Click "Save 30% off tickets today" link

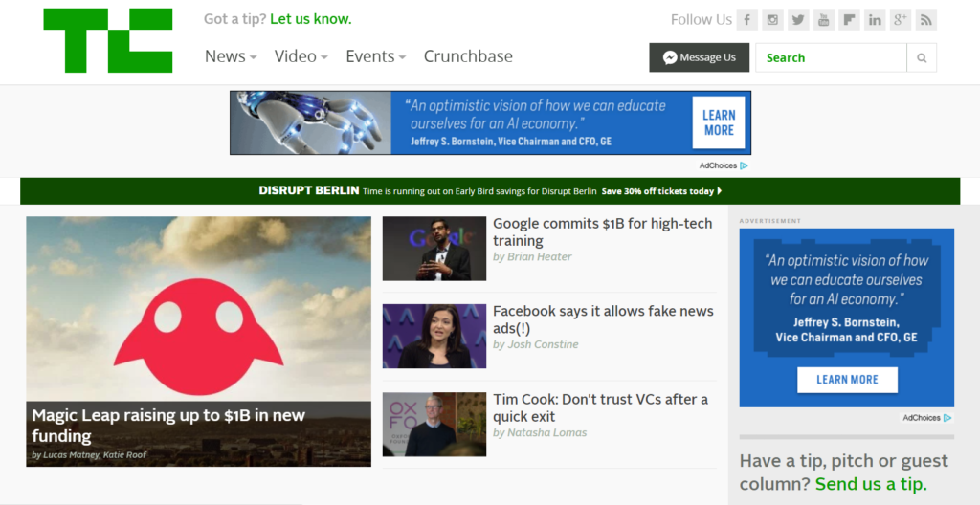click(661, 191)
